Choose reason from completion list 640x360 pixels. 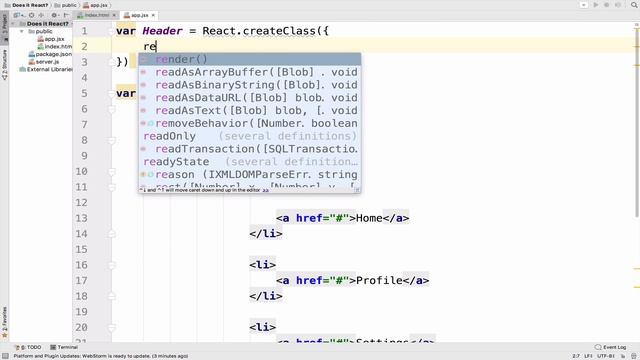tap(249, 174)
